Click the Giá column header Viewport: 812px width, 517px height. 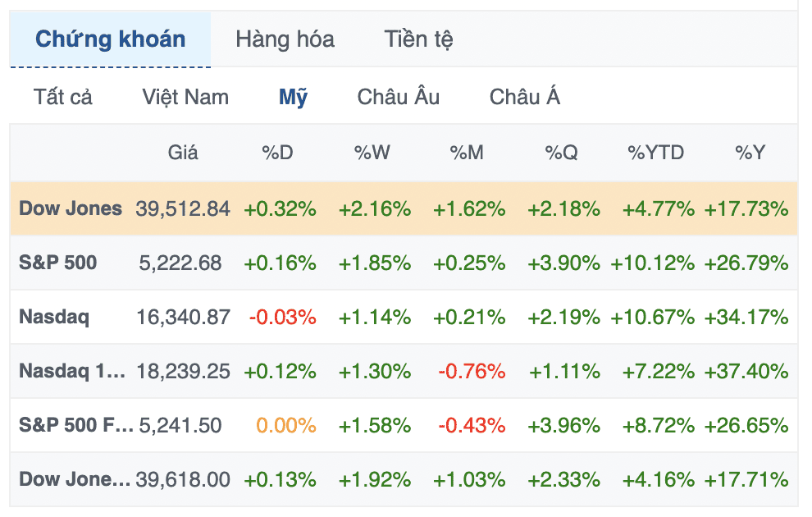point(183,153)
